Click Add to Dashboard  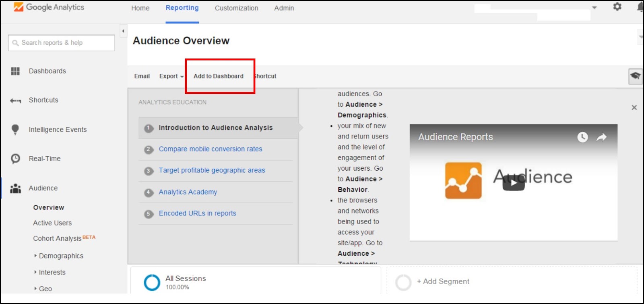coord(219,76)
